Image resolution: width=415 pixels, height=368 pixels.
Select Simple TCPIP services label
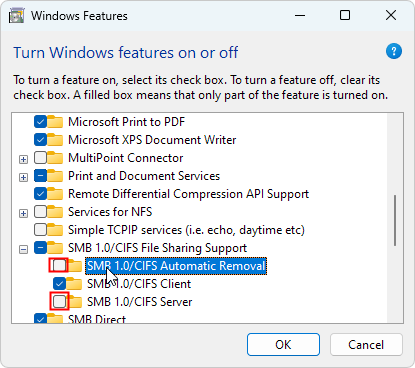pyautogui.click(x=186, y=230)
